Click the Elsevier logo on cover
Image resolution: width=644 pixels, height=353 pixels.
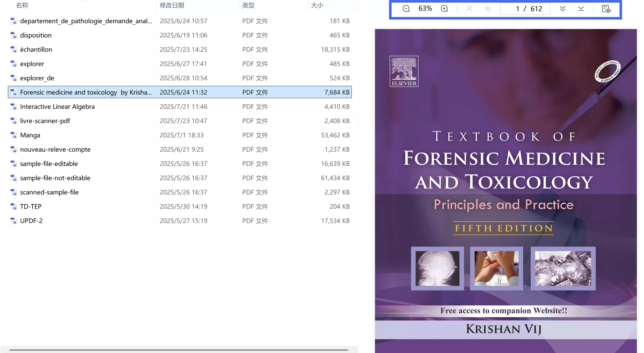pos(404,71)
